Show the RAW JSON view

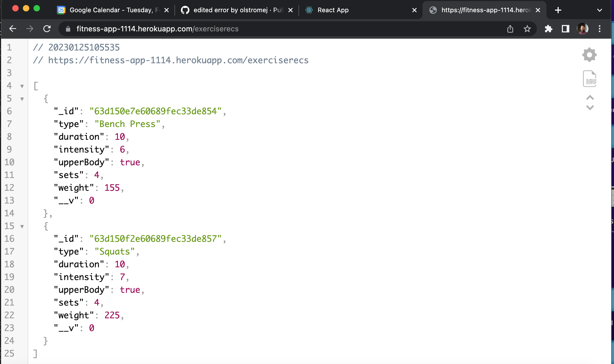tap(590, 79)
